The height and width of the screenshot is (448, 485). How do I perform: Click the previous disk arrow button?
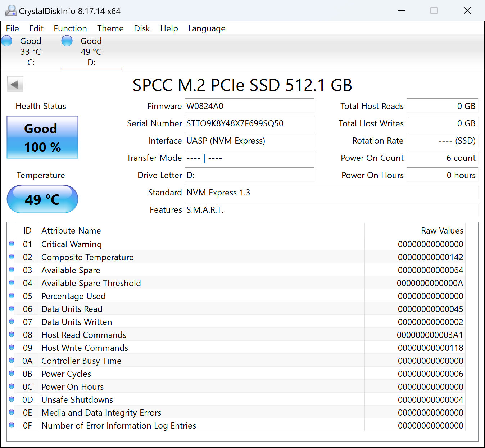[15, 84]
